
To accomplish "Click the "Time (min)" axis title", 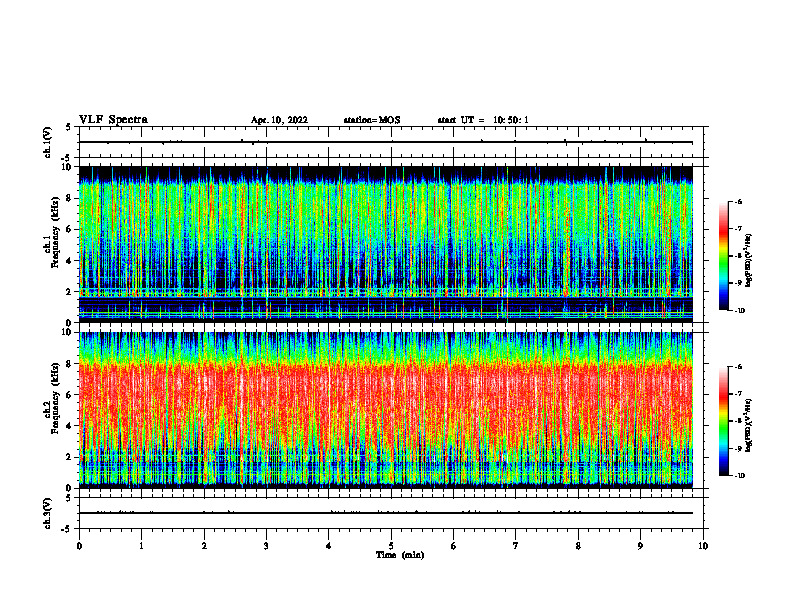I will [400, 555].
